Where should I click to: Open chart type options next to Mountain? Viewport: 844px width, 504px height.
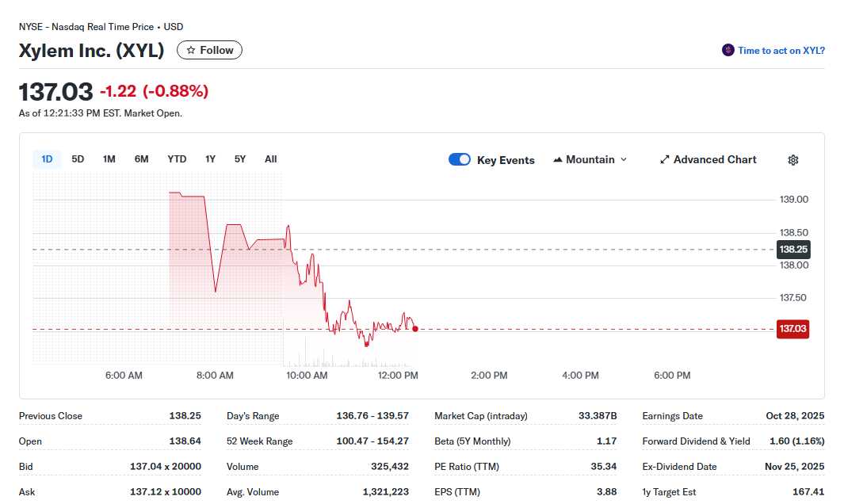[625, 159]
